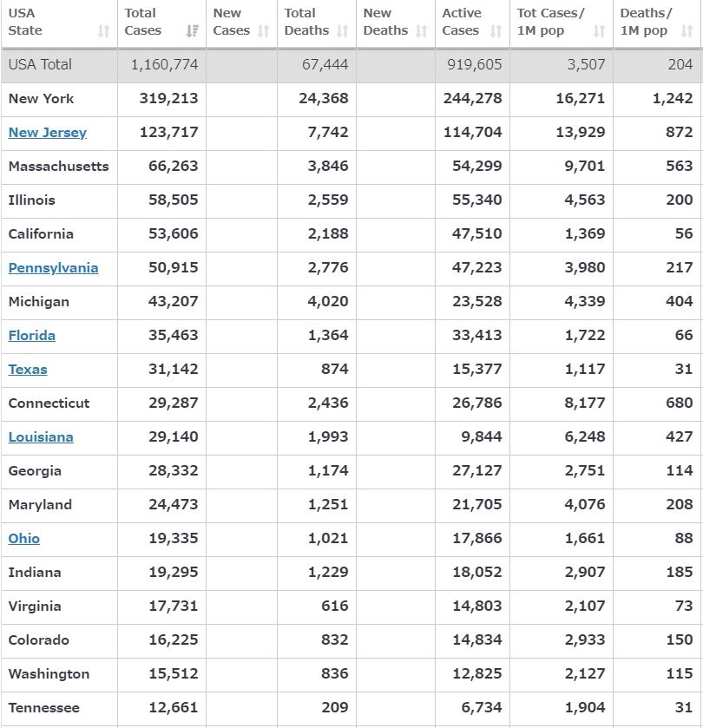Image resolution: width=703 pixels, height=728 pixels.
Task: Open the Texas state page link
Action: point(28,370)
